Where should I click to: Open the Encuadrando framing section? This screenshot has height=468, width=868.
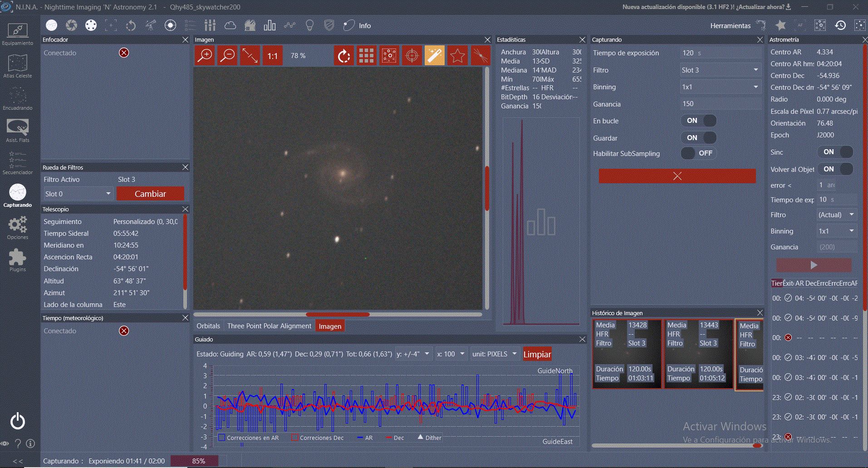coord(18,98)
